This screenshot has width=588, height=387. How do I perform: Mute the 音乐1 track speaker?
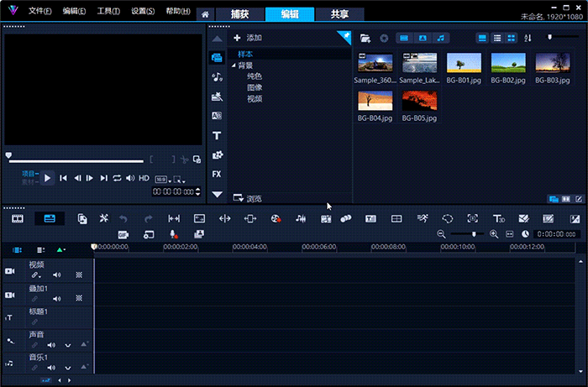tap(50, 367)
